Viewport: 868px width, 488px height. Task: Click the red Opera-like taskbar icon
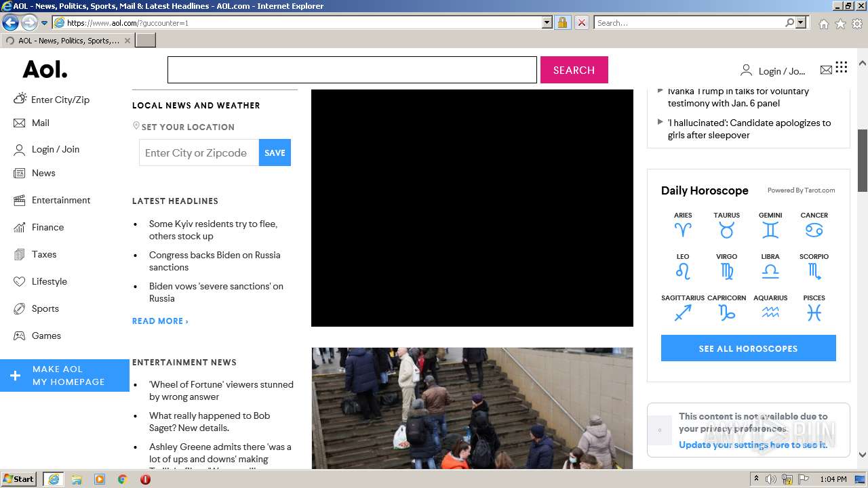(x=145, y=479)
